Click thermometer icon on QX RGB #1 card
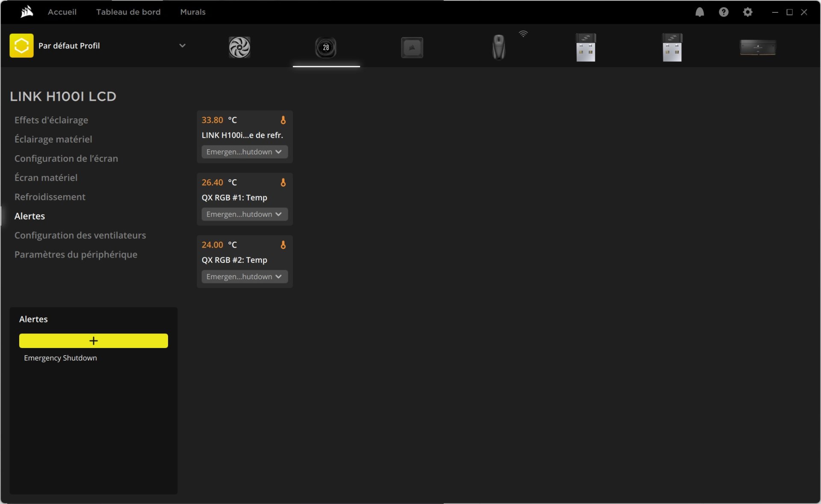This screenshot has width=821, height=504. coord(283,182)
